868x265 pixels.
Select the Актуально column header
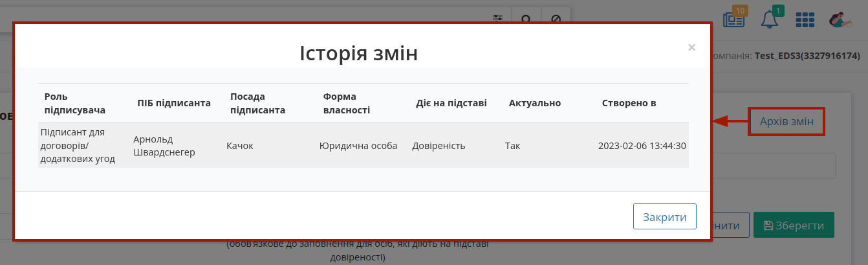(x=535, y=103)
